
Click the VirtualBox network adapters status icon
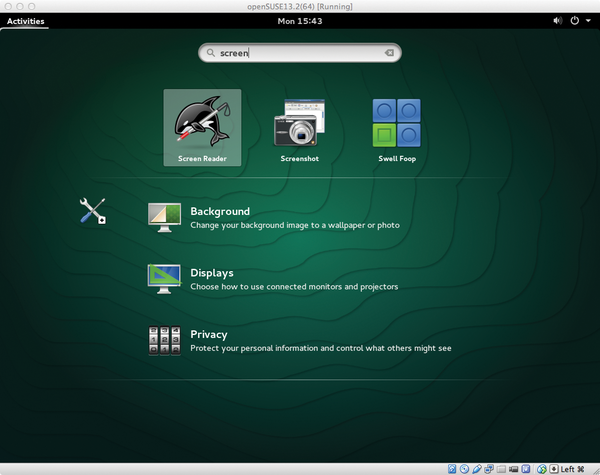[489, 469]
